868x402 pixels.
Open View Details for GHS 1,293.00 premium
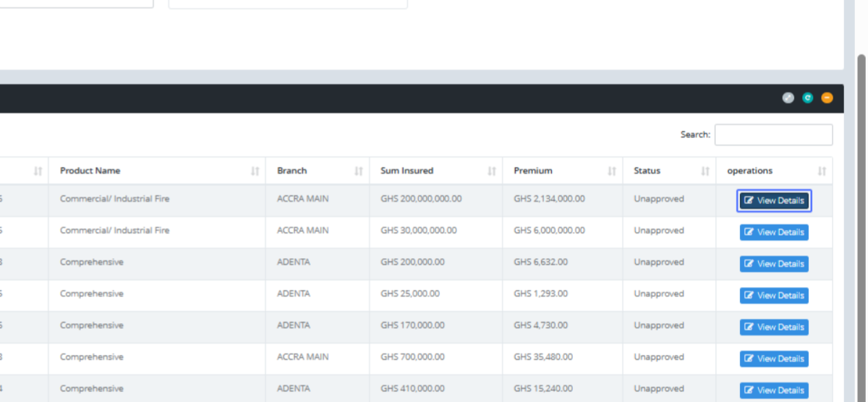point(774,296)
